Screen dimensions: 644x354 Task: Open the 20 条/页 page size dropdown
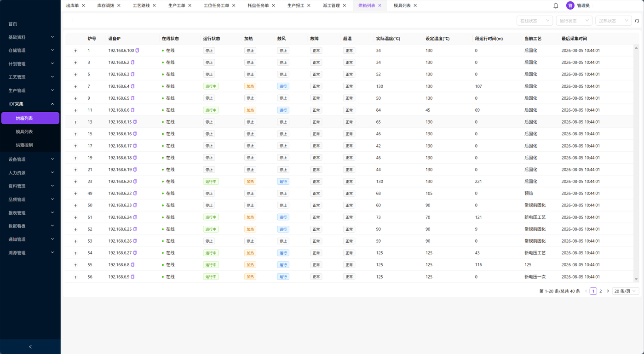(626, 291)
